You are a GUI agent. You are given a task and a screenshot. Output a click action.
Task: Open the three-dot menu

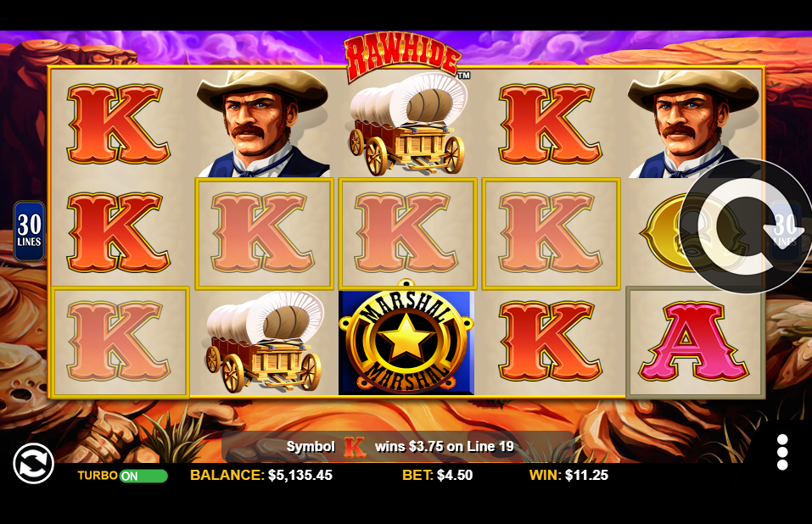pyautogui.click(x=782, y=452)
